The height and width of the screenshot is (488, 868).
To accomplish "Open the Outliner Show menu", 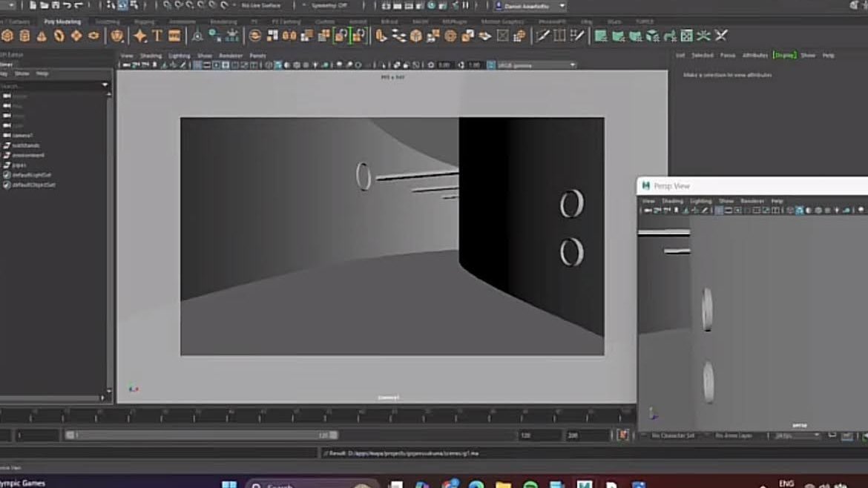I will pos(22,73).
